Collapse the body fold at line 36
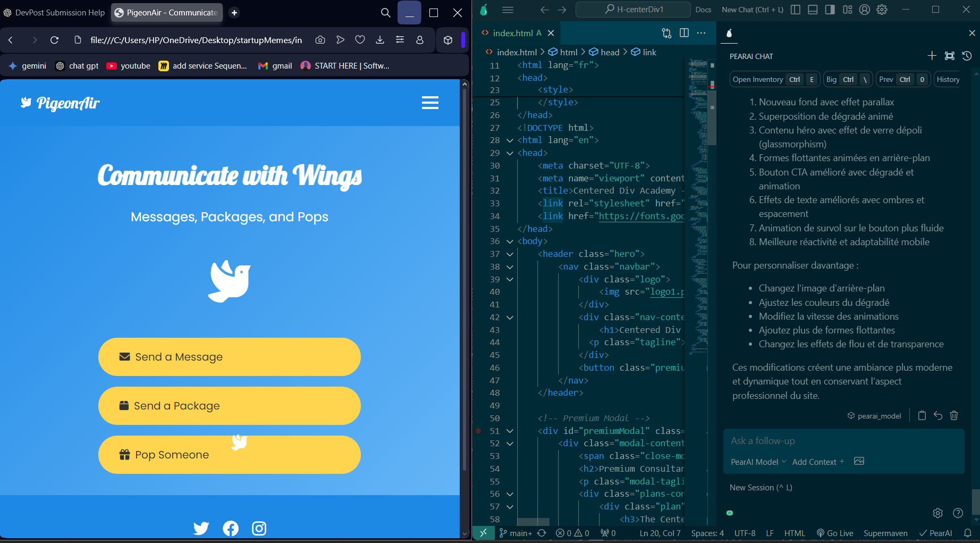Screen dimensions: 980x543 click(510, 241)
